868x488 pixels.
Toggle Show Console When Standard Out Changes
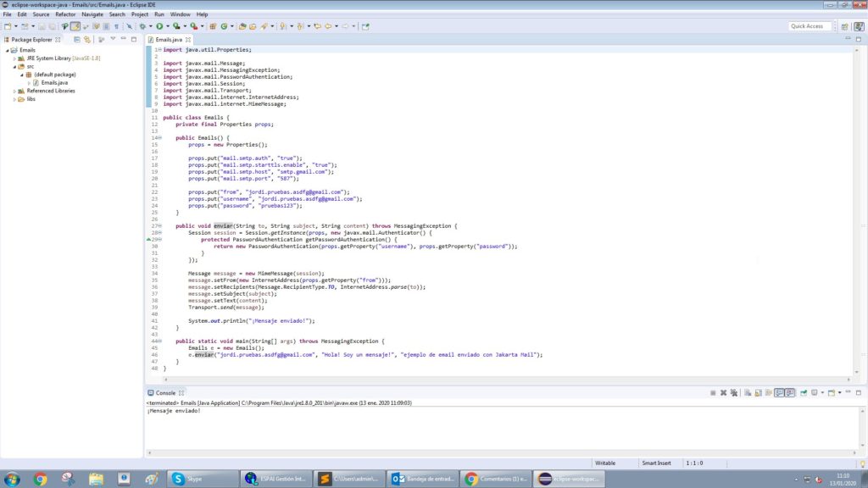(x=779, y=393)
